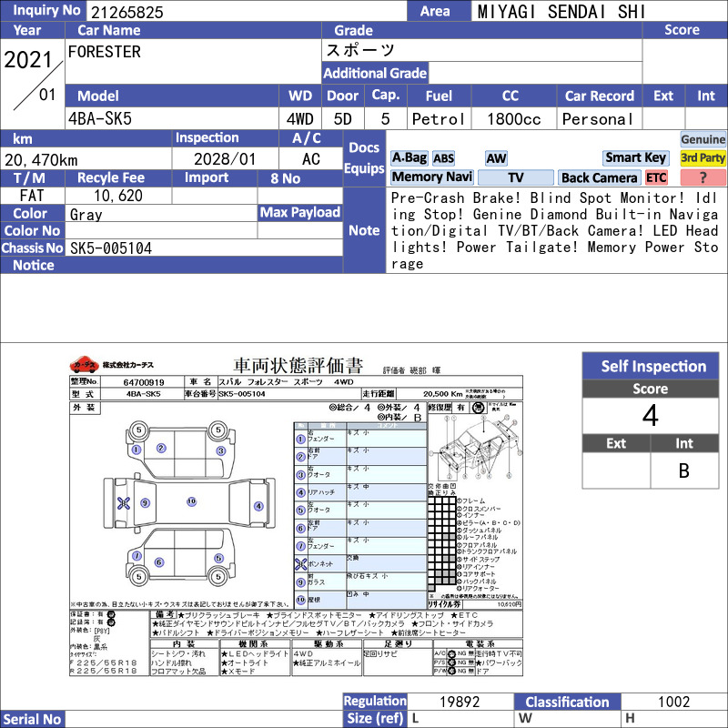The width and height of the screenshot is (728, 728).
Task: Click the transmission value FAT
Action: [x=32, y=196]
